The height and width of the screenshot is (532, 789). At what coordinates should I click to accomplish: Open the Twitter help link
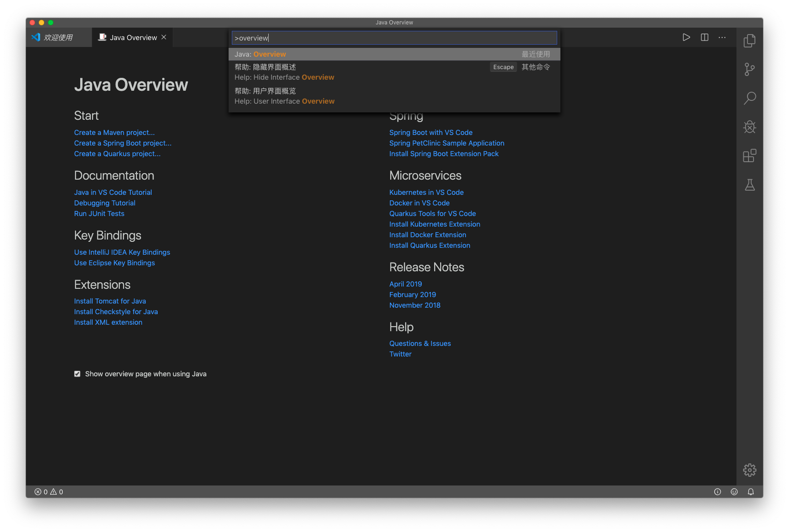pyautogui.click(x=400, y=354)
